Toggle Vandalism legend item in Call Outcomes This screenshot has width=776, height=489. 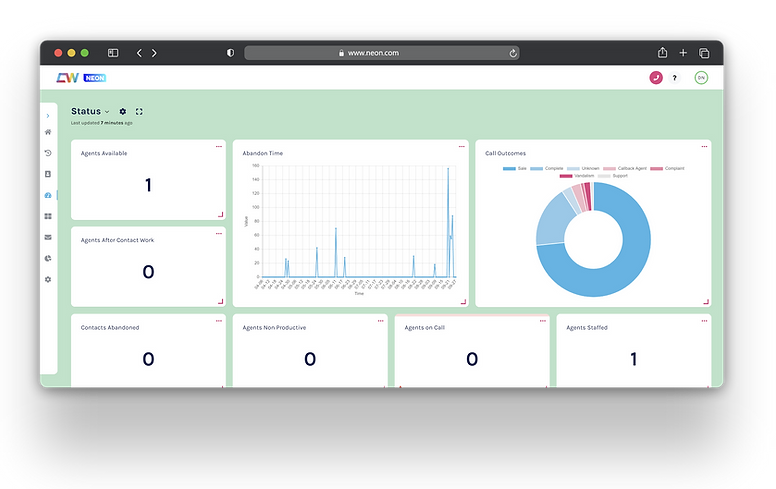pos(577,176)
